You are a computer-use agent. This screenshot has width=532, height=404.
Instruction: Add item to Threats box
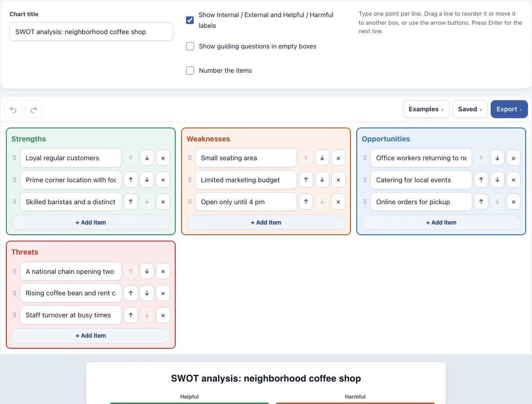tap(91, 335)
